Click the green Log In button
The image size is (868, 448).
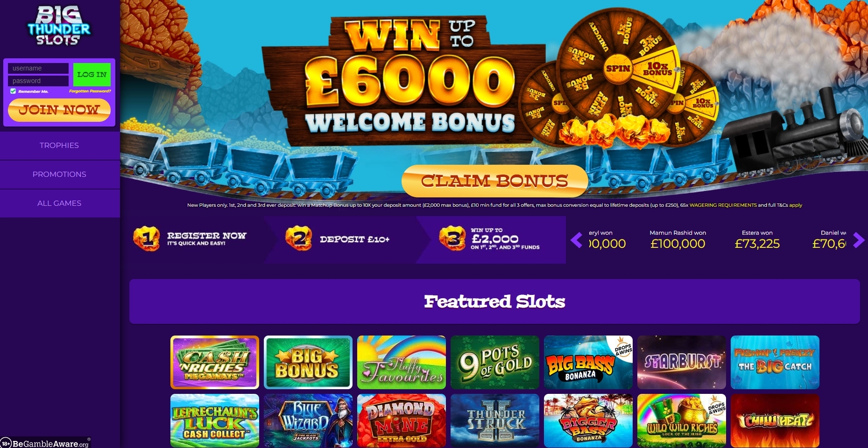click(92, 74)
